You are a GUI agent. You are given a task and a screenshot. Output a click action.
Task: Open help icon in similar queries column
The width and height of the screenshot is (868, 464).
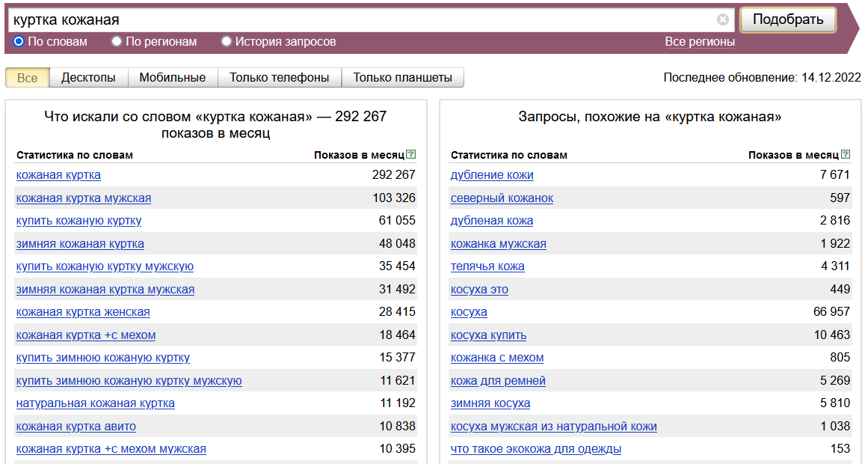(846, 153)
